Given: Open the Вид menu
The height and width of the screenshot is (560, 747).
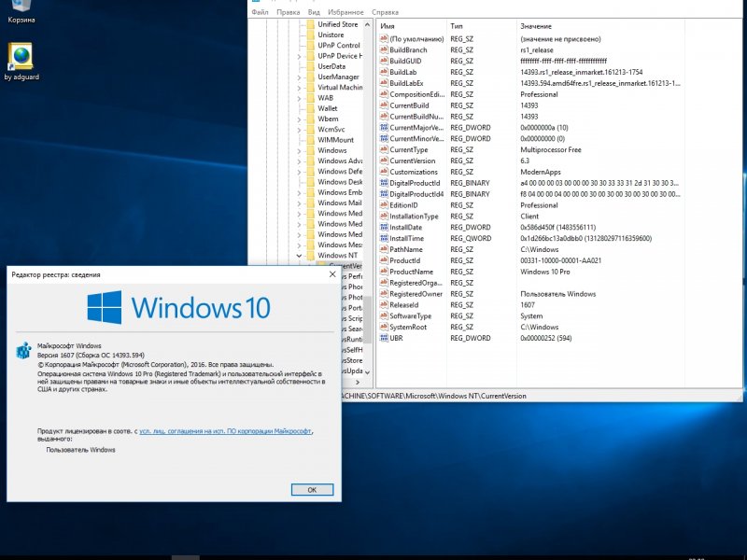Looking at the screenshot, I should tap(314, 12).
